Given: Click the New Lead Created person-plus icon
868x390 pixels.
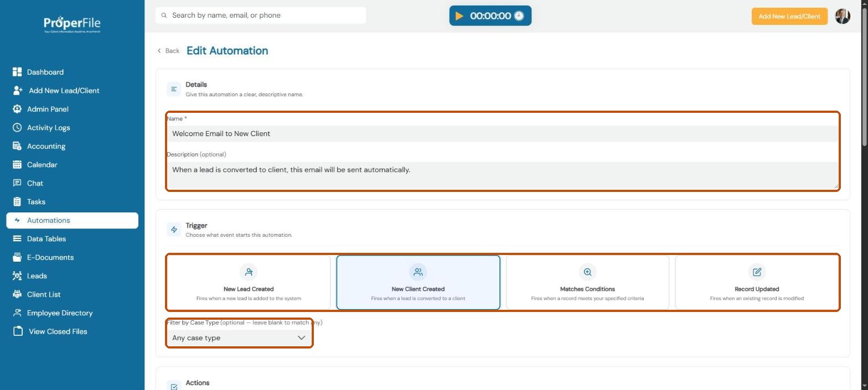Looking at the screenshot, I should [x=249, y=272].
